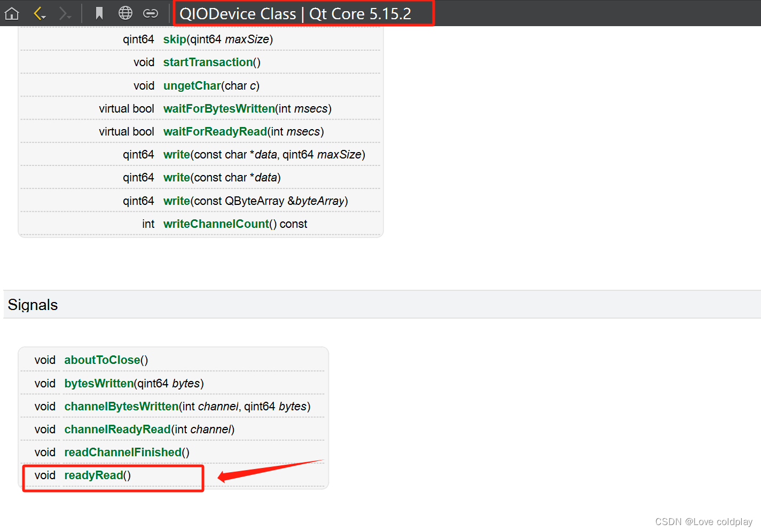Open the aboutToClose signal link
Viewport: 761px width, 532px height.
pyautogui.click(x=102, y=360)
